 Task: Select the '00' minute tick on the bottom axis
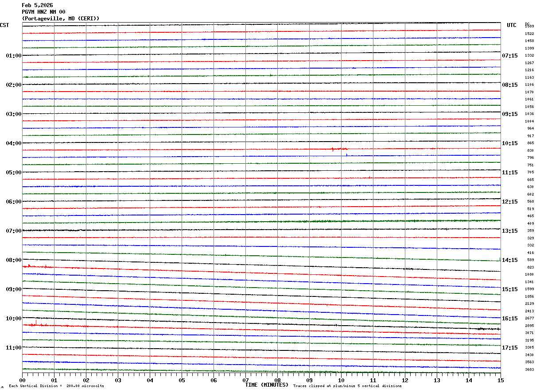tap(23, 380)
